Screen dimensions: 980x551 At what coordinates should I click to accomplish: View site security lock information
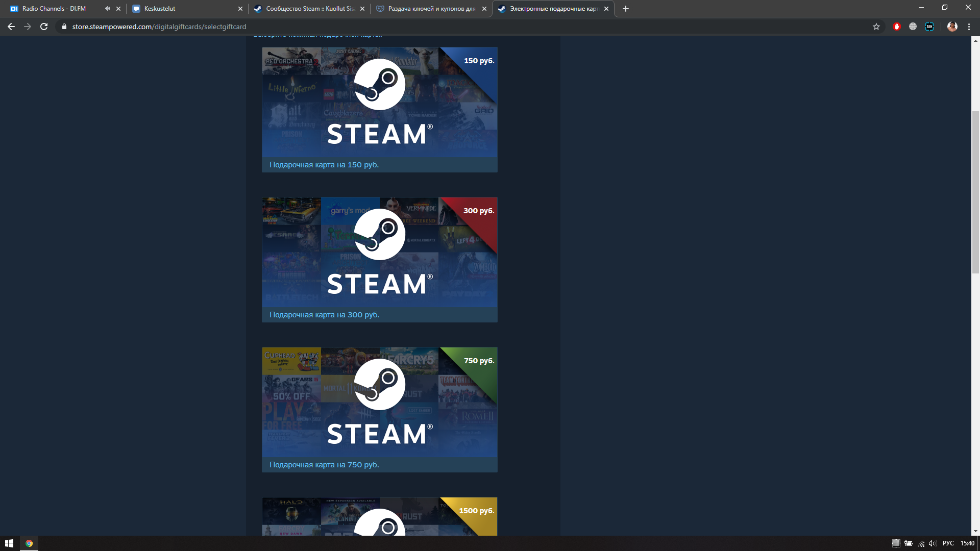click(64, 27)
